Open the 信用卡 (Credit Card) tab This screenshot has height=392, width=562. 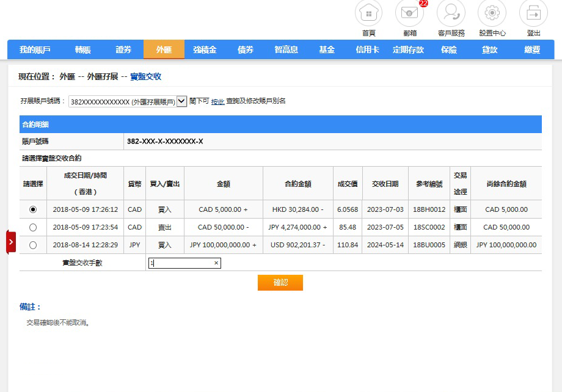pos(367,49)
